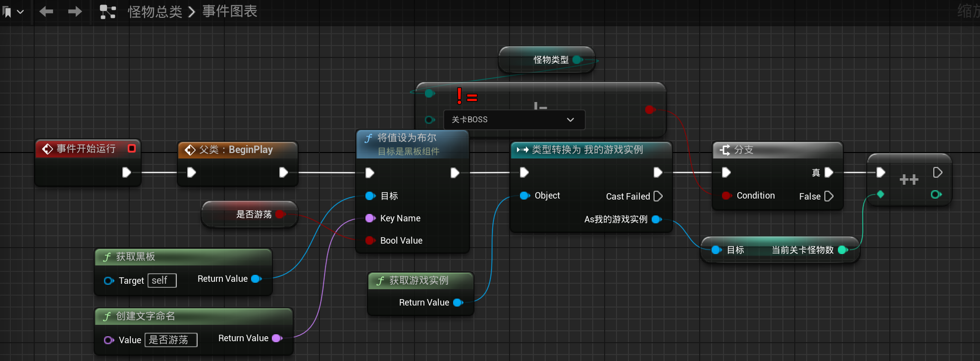Click the red Condition input pin

(726, 196)
